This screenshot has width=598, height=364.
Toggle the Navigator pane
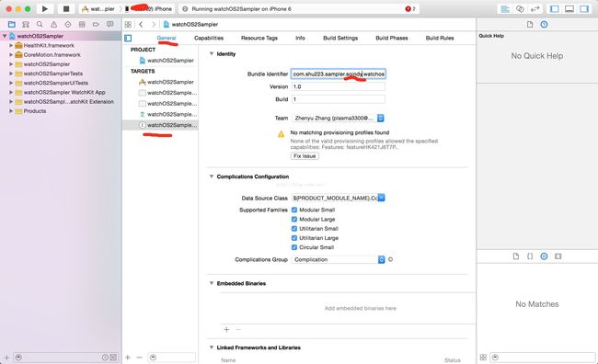pos(555,9)
